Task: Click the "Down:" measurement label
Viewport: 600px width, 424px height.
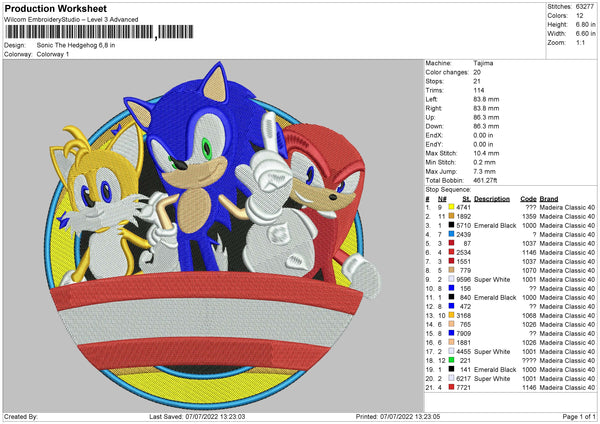Action: [434, 126]
